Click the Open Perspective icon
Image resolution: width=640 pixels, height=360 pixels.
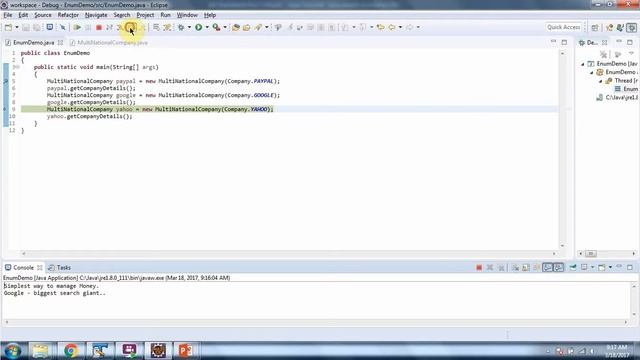[595, 27]
